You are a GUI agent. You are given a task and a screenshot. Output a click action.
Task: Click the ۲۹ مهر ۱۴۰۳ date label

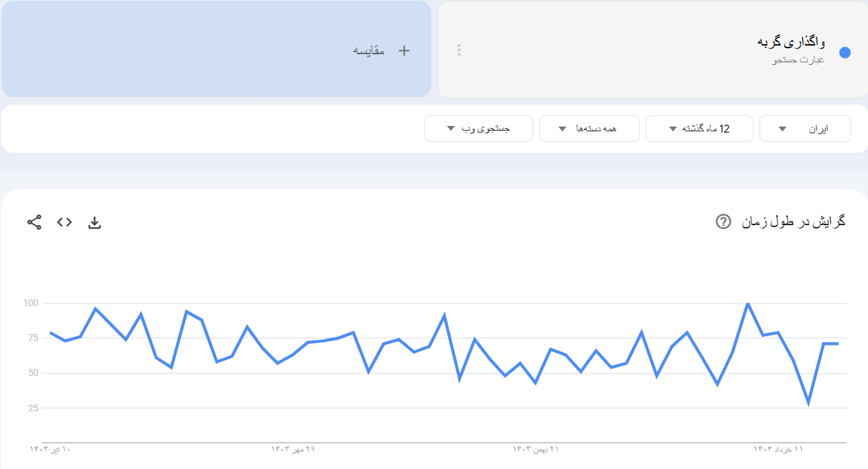(293, 448)
